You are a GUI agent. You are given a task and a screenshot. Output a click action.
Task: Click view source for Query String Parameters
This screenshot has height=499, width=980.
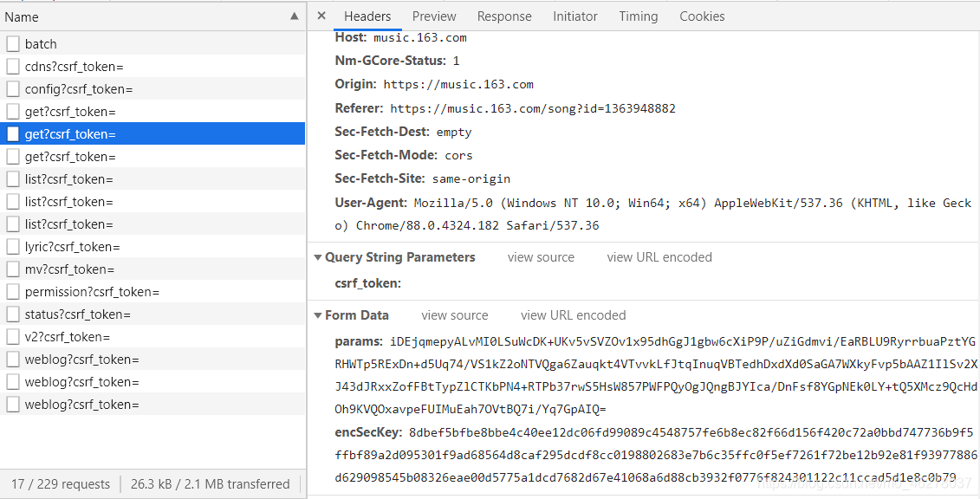pos(541,257)
